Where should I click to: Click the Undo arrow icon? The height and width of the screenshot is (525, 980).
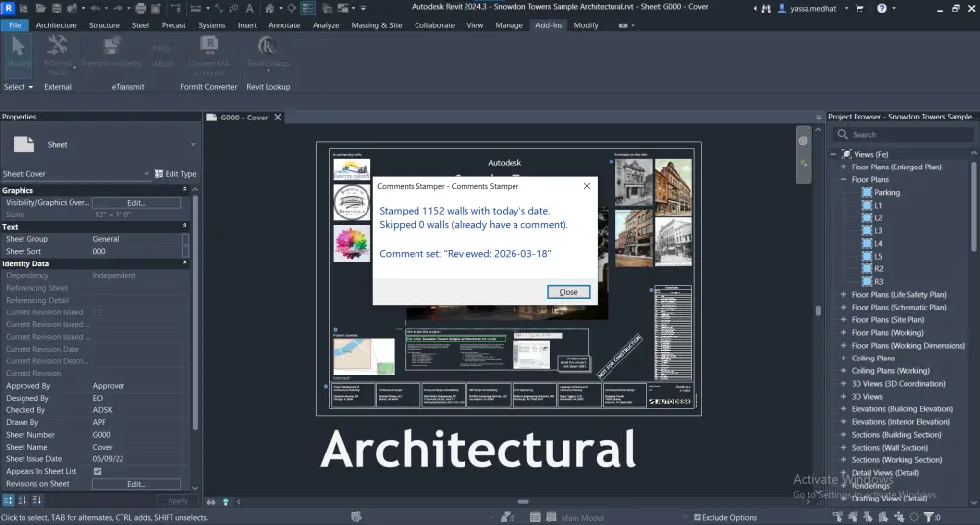click(95, 8)
